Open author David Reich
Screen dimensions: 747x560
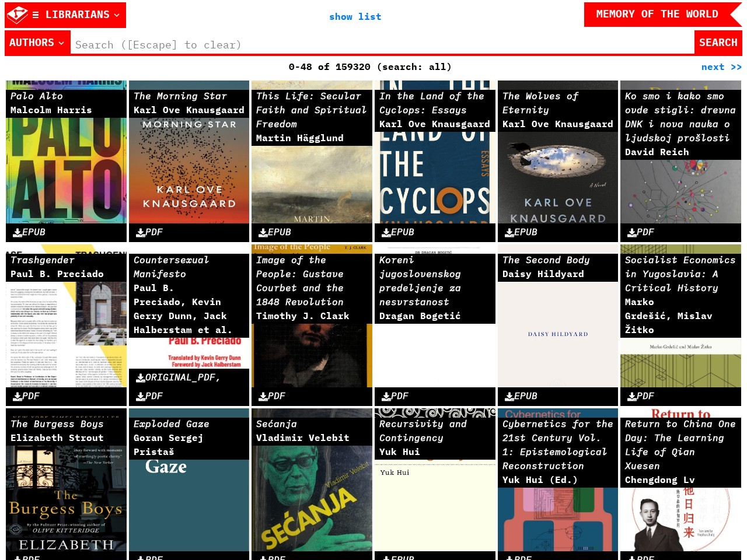(657, 152)
